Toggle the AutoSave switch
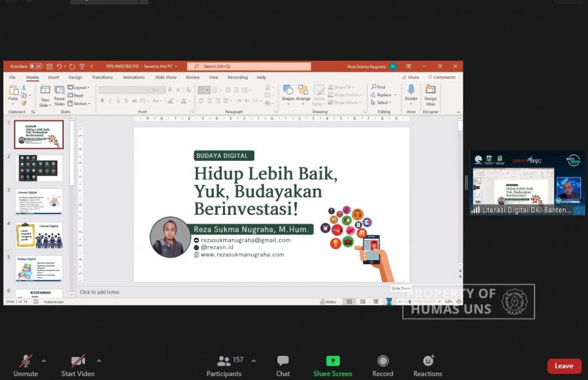Viewport: 588px width, 380px height. pyautogui.click(x=36, y=67)
